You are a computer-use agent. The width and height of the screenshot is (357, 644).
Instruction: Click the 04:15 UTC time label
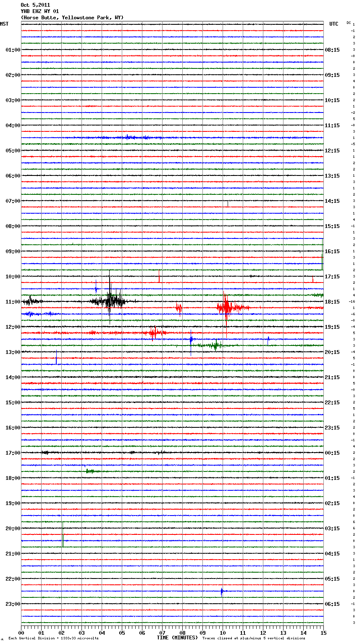pos(332,554)
